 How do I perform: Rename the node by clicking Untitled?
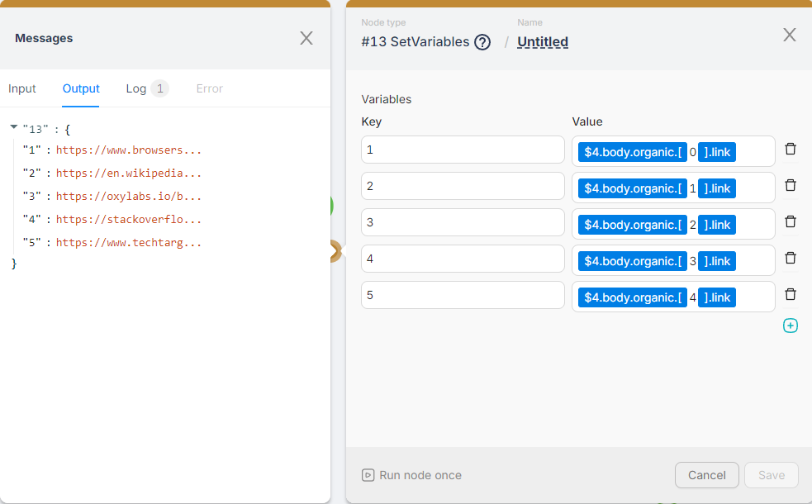click(x=542, y=41)
